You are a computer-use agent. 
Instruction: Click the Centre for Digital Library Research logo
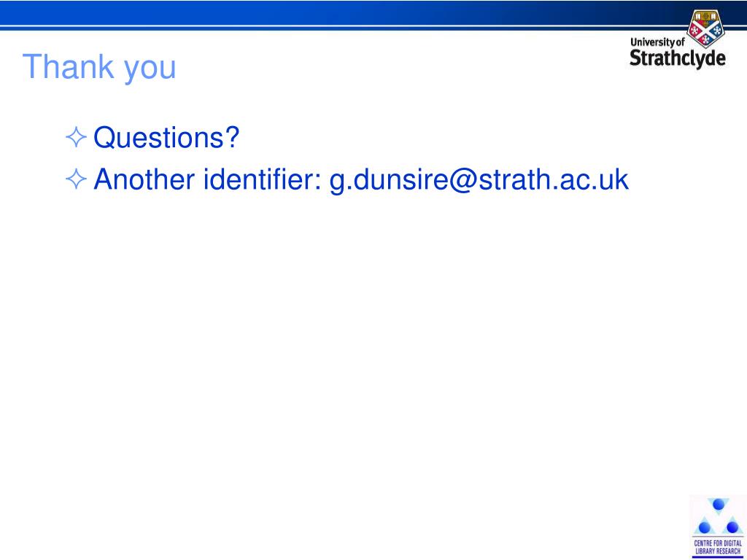click(x=718, y=526)
